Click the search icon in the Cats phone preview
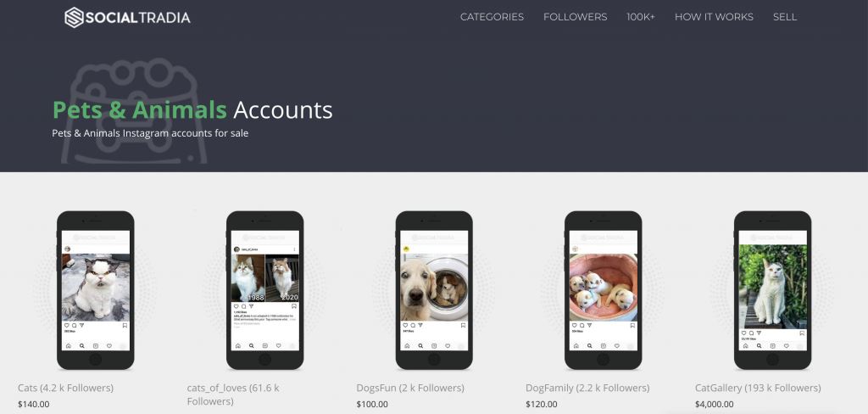Screen dimensions: 868x414 82,346
